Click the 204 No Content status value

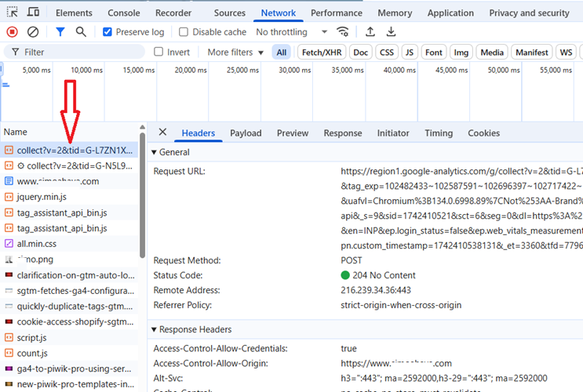tap(384, 275)
